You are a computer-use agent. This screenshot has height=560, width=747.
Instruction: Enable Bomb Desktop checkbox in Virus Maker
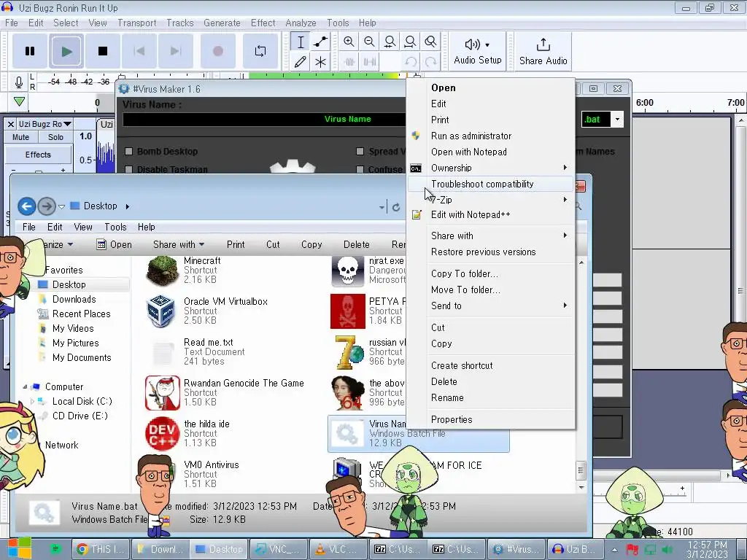(128, 152)
